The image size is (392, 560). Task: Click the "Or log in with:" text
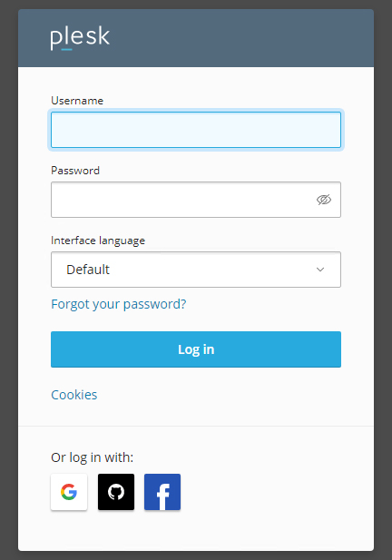coord(93,457)
